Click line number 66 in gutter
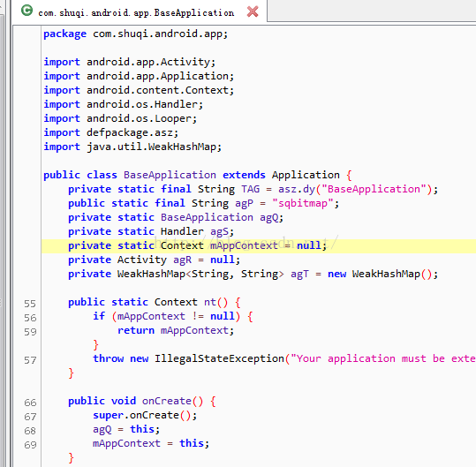 click(30, 403)
